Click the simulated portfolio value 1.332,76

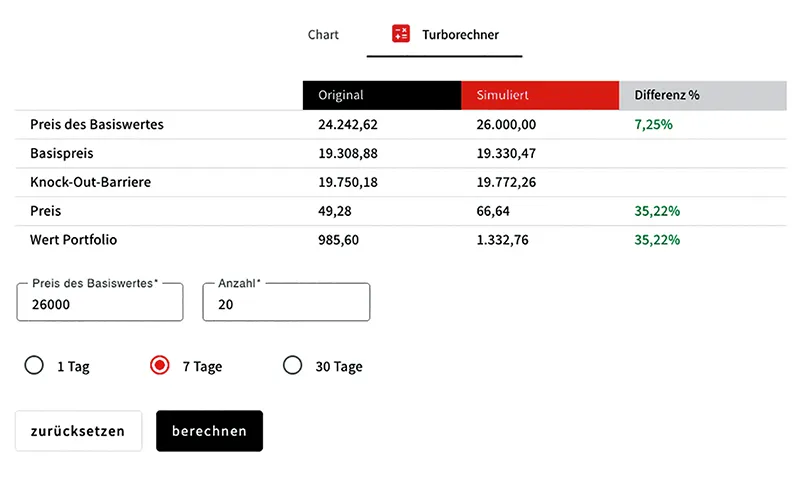point(503,240)
